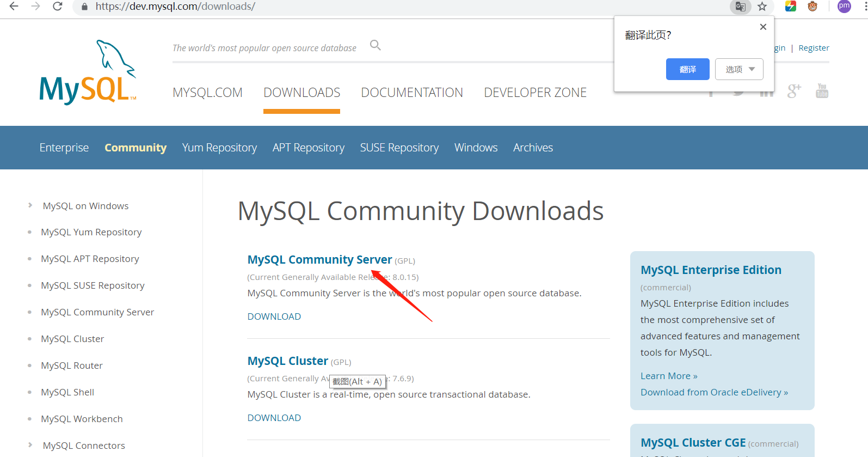Open Windows in the blue bar

point(476,148)
